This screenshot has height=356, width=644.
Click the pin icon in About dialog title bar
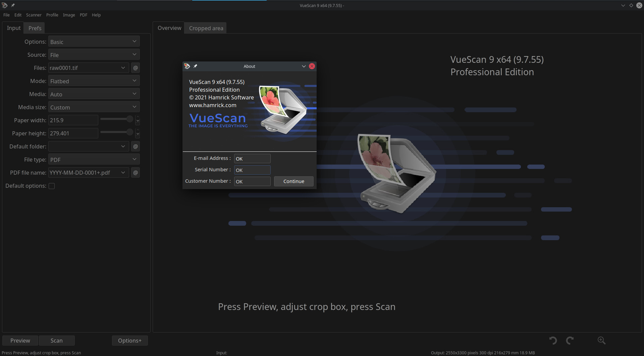click(195, 66)
